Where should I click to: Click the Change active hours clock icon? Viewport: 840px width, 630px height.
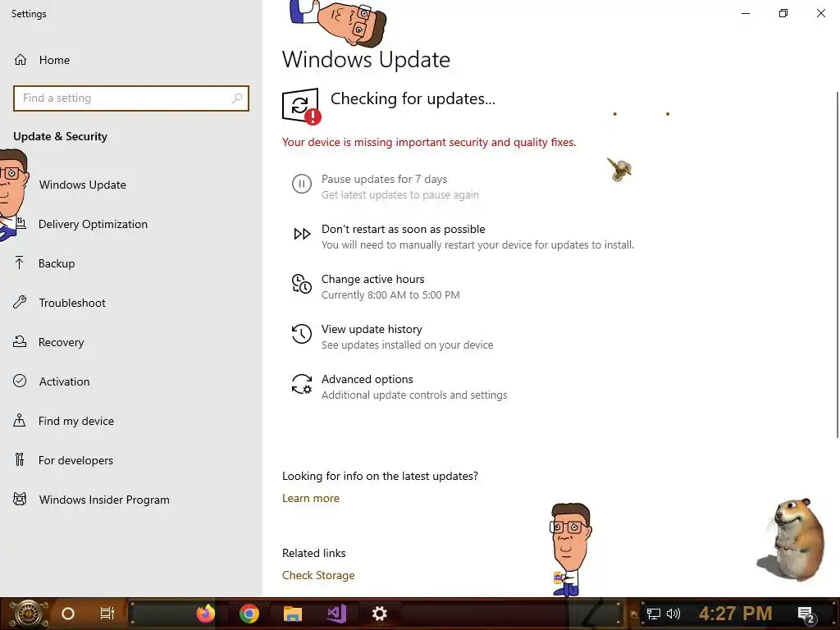coord(302,284)
